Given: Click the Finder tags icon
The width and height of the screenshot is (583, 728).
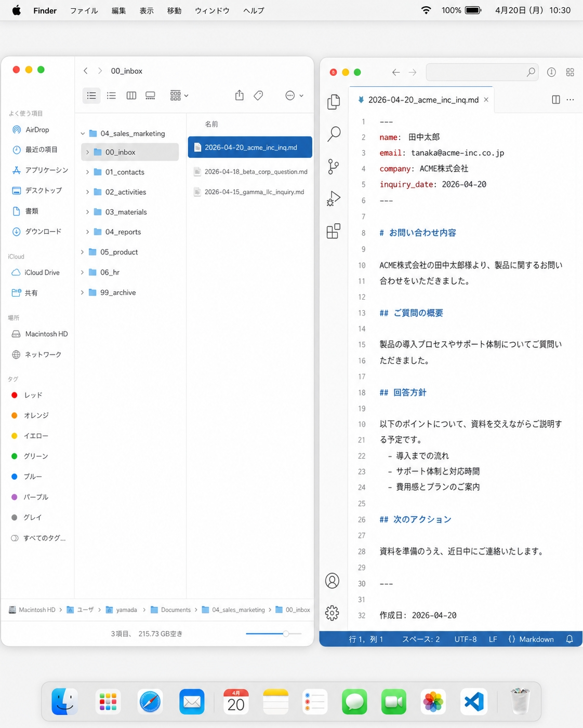Looking at the screenshot, I should tap(258, 95).
